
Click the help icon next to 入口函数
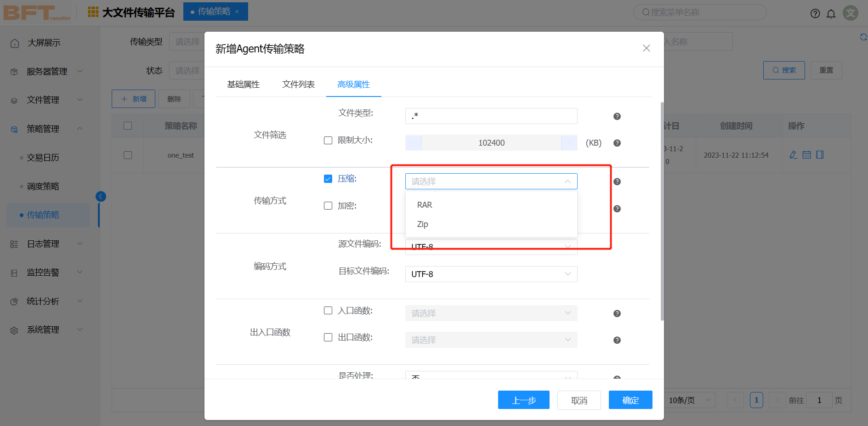point(617,313)
